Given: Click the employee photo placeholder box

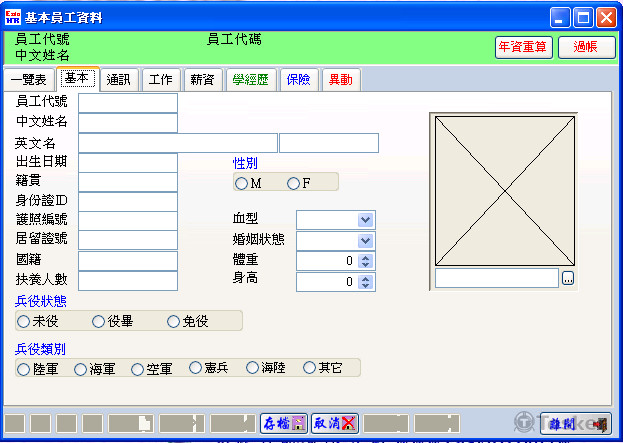Looking at the screenshot, I should coord(505,191).
